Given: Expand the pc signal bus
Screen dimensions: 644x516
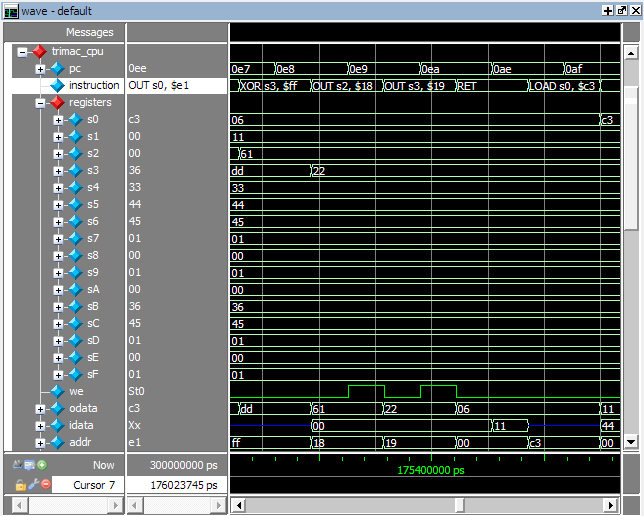Looking at the screenshot, I should (x=40, y=68).
